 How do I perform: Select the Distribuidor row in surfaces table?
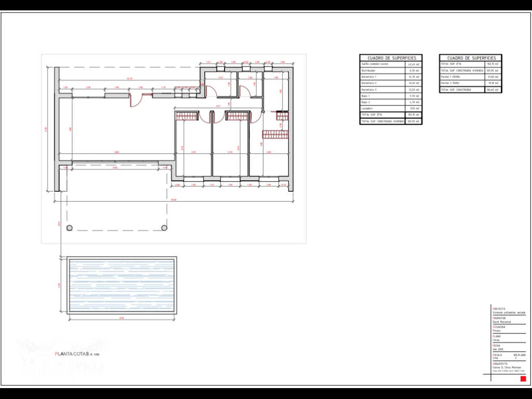(x=391, y=70)
